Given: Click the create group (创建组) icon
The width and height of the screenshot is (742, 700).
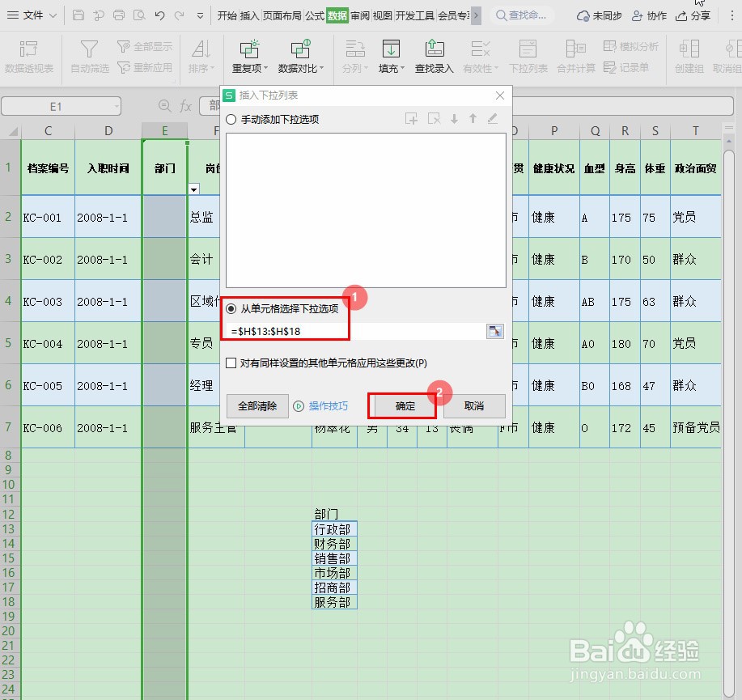Looking at the screenshot, I should (689, 57).
